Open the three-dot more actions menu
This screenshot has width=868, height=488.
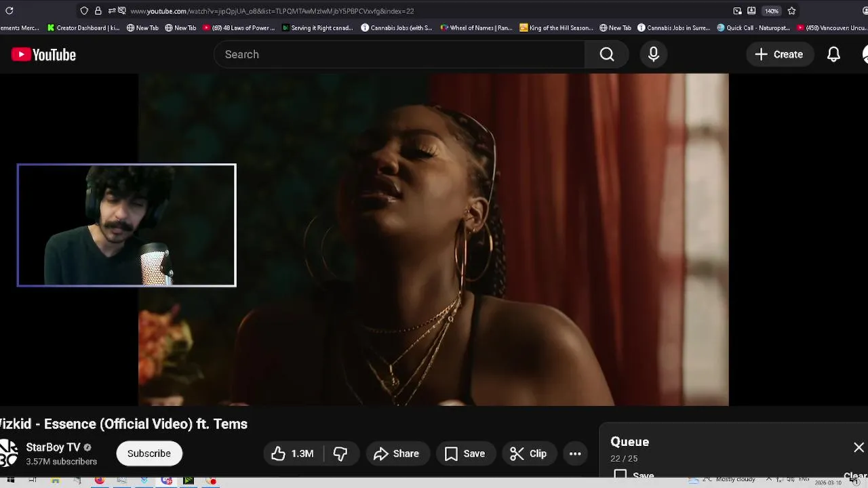click(x=575, y=453)
